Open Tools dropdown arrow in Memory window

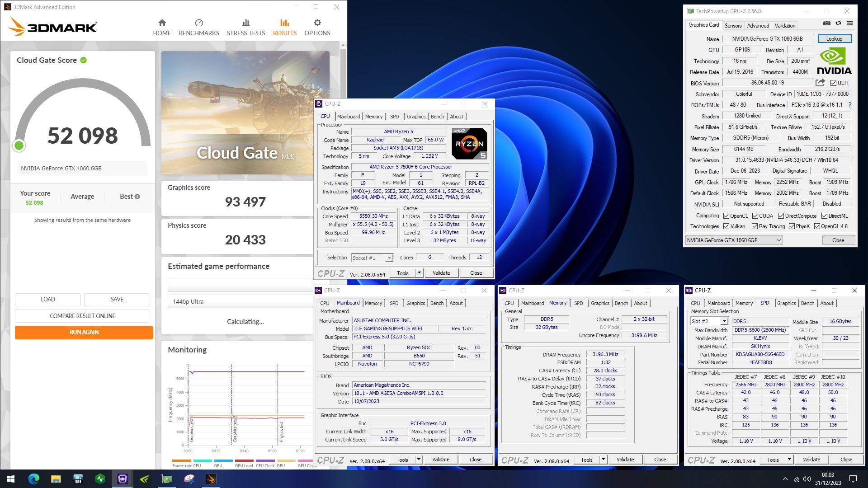[603, 460]
